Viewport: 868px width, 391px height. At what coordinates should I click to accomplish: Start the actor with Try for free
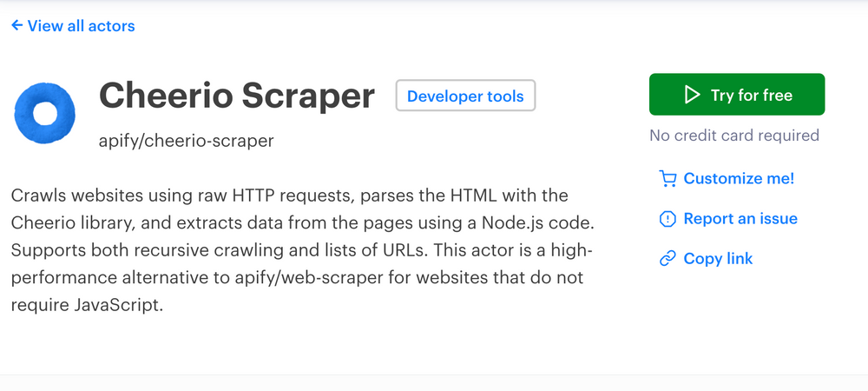click(737, 95)
